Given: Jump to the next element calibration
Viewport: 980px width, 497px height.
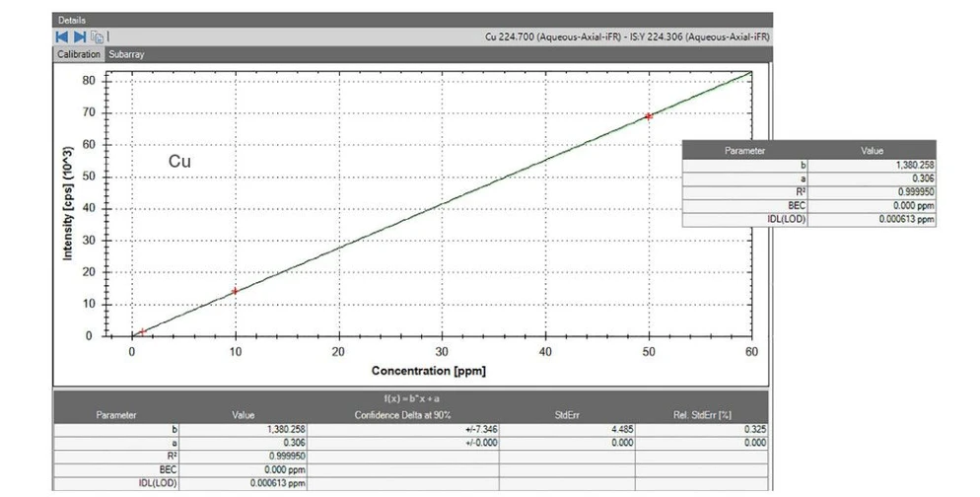Looking at the screenshot, I should click(80, 36).
